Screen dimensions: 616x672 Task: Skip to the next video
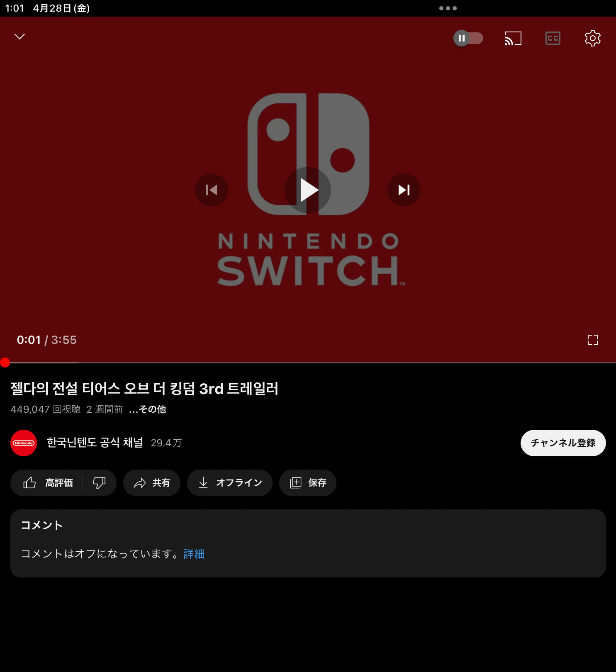404,190
